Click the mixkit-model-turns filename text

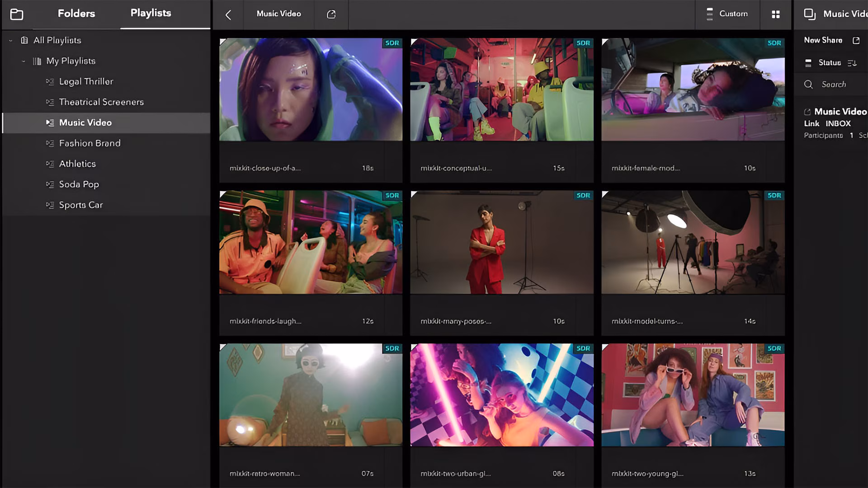pos(647,321)
